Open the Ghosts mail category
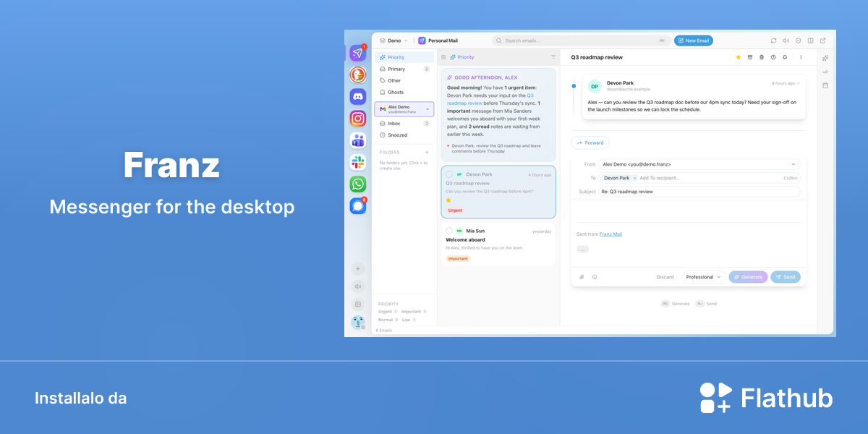Image resolution: width=868 pixels, height=434 pixels. tap(404, 92)
